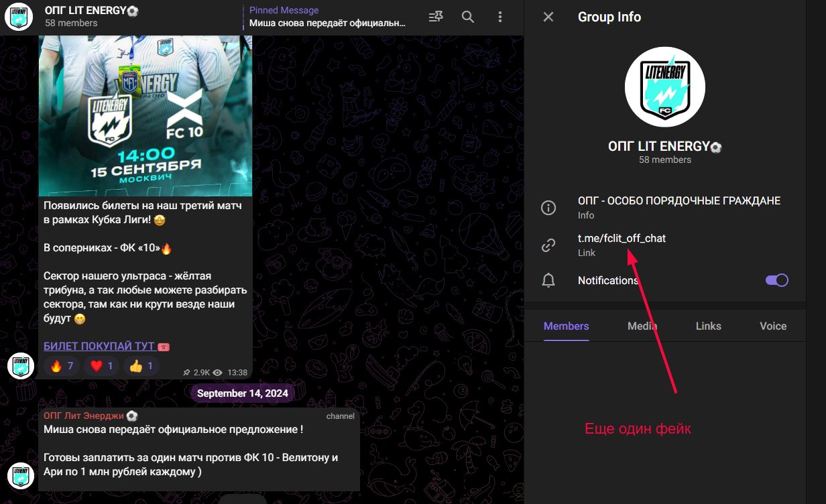This screenshot has height=504, width=826.
Task: Click the bell icon beside Notifications
Action: pos(548,280)
